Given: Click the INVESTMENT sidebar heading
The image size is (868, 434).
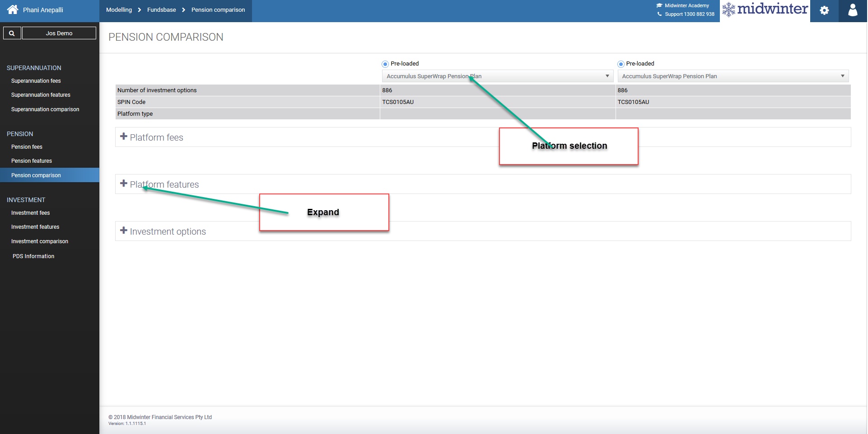Looking at the screenshot, I should click(26, 200).
